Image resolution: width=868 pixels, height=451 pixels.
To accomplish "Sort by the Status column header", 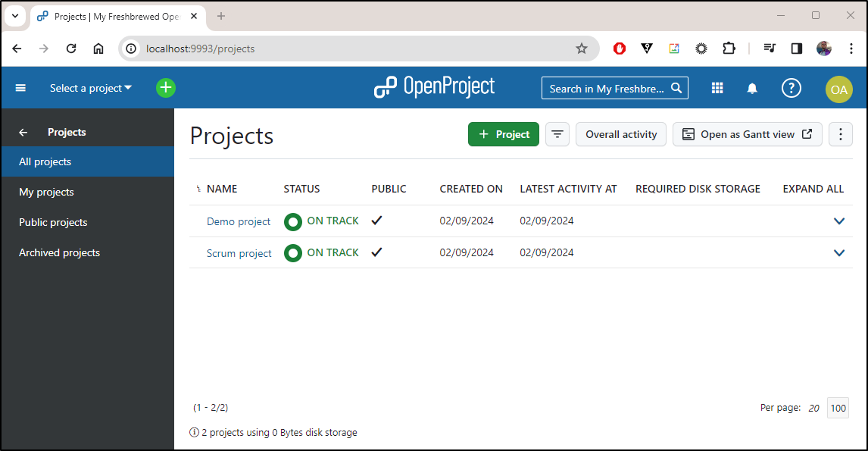I will (x=301, y=189).
